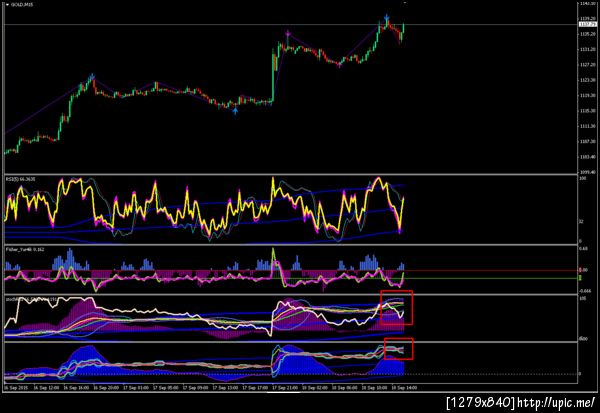Select the 16 Sep 2015 date on time axis

click(x=15, y=387)
